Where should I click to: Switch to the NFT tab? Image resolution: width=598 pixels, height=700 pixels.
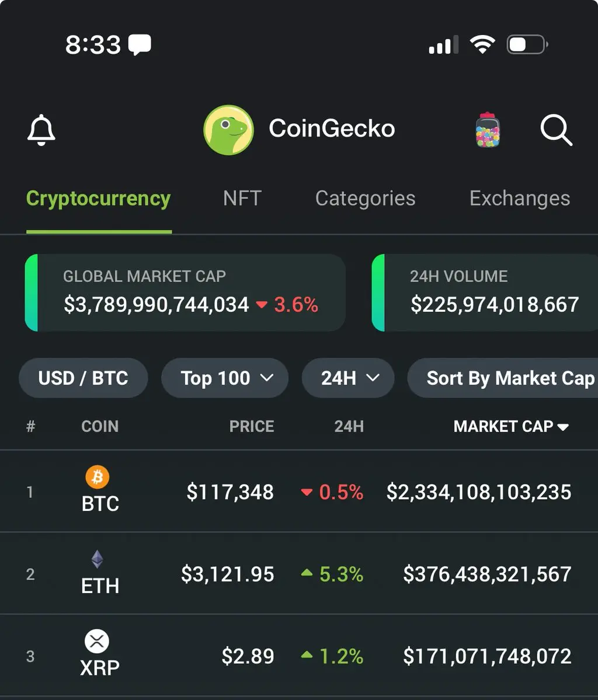tap(242, 198)
